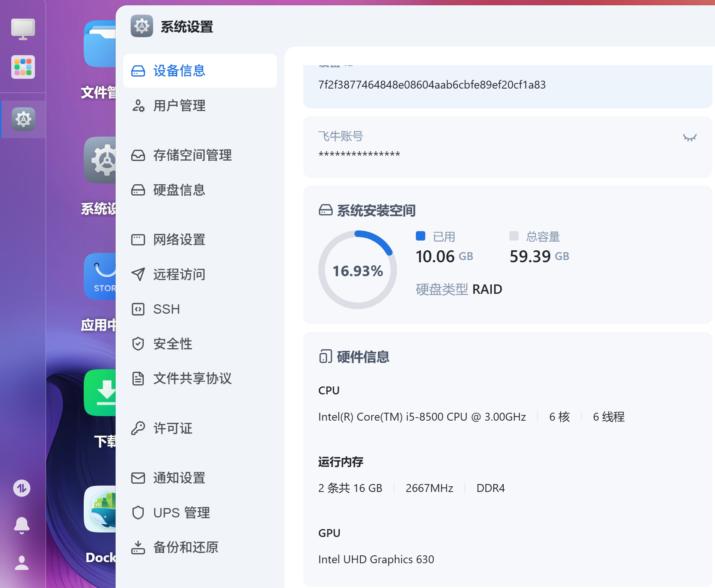The width and height of the screenshot is (715, 588).
Task: Open the 网络设置 section
Action: [179, 240]
